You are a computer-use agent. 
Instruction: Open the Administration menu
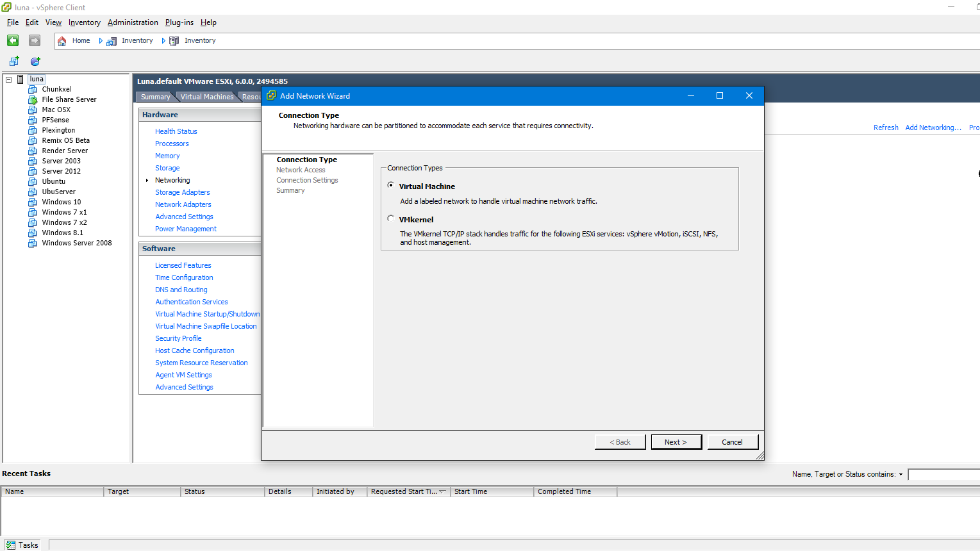(x=133, y=22)
